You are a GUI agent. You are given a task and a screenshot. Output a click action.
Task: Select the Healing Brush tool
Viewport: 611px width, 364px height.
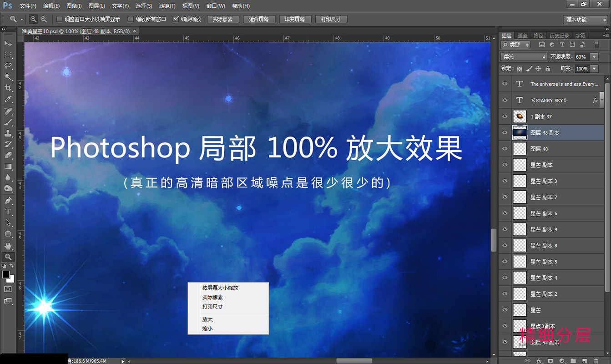[x=8, y=111]
